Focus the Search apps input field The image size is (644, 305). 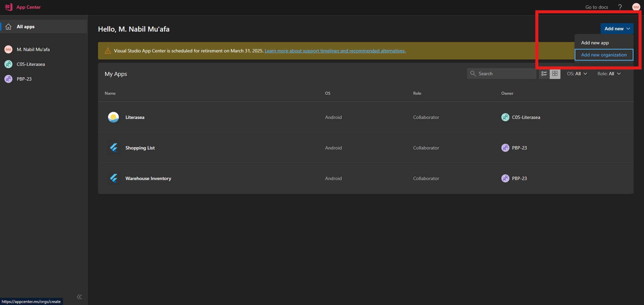coord(501,74)
